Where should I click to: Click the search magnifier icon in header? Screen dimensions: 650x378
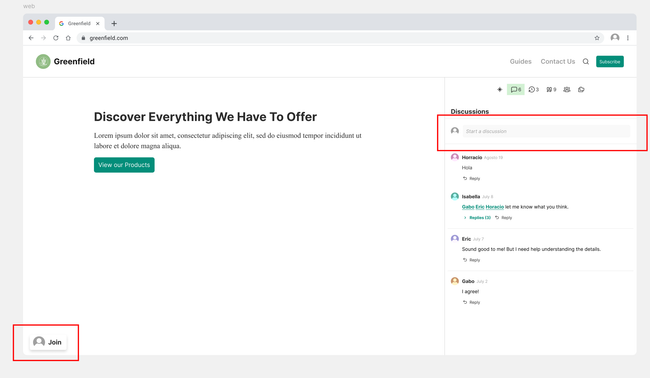(586, 61)
